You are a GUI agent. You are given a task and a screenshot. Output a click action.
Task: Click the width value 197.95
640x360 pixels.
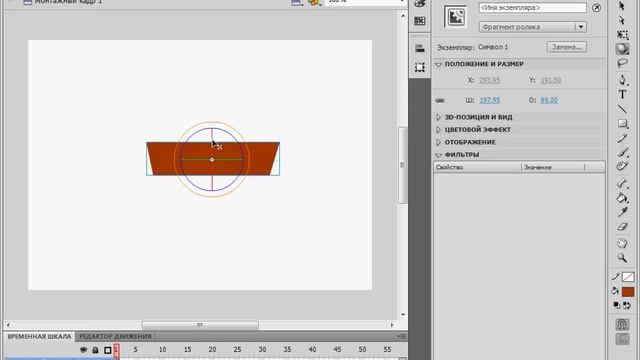pos(489,100)
